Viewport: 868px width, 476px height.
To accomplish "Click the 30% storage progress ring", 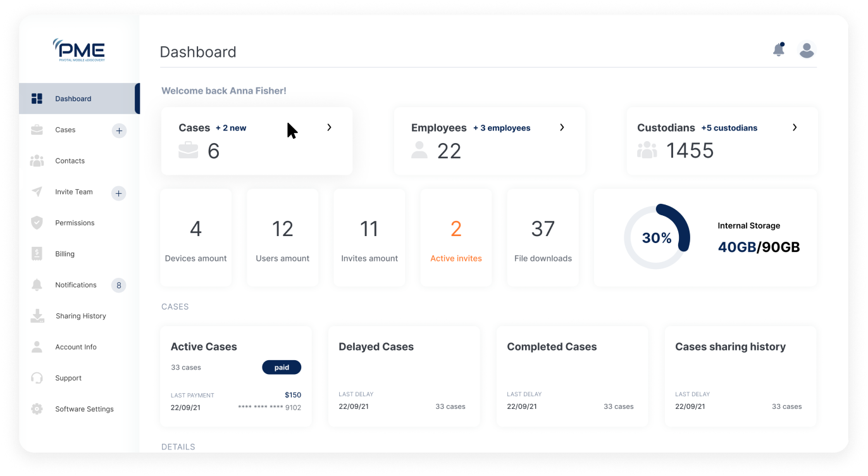I will click(657, 237).
